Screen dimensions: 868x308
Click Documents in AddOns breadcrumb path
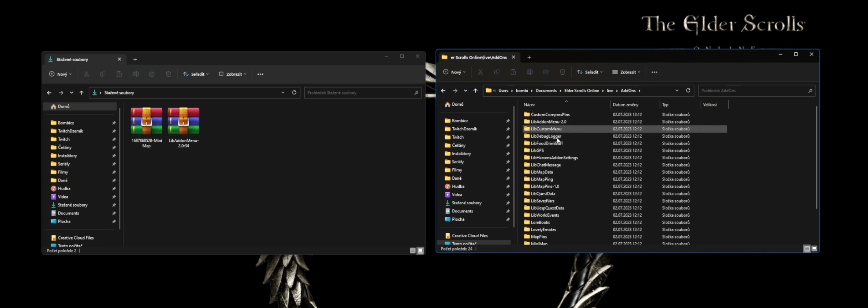pos(546,91)
